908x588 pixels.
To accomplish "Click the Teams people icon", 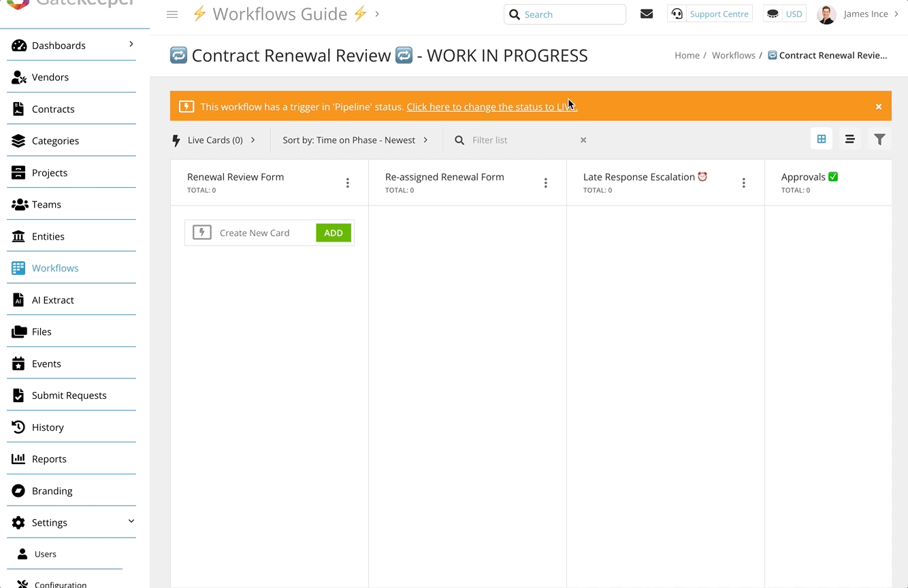I will (20, 204).
